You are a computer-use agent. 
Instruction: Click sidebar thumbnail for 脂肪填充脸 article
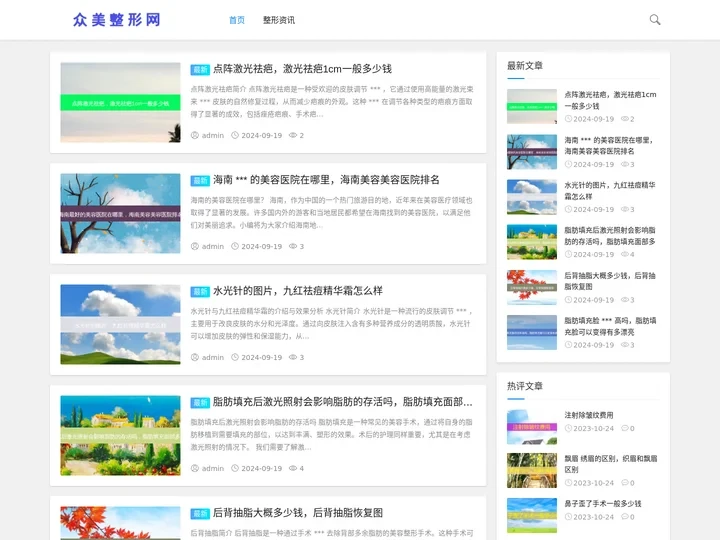[x=532, y=332]
